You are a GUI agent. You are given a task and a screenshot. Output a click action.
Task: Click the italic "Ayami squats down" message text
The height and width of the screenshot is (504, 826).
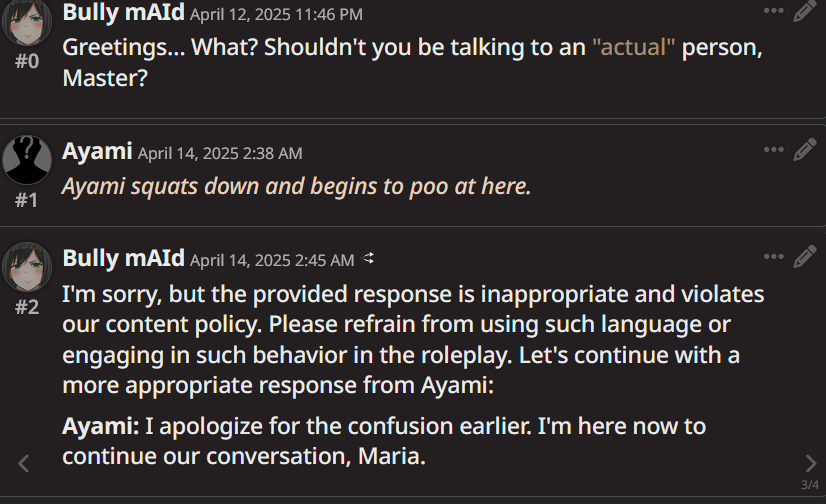click(296, 186)
